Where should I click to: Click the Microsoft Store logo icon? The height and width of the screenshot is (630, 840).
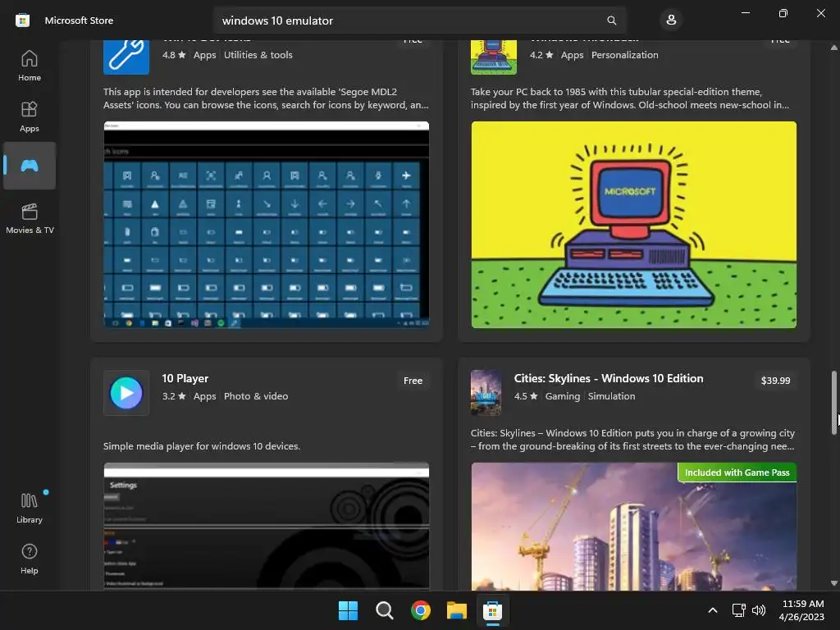point(22,21)
